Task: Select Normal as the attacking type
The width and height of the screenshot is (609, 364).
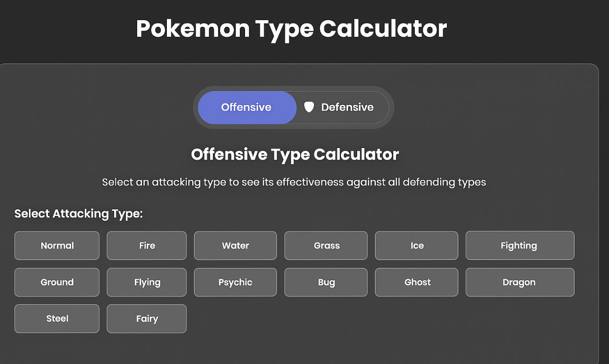Action: 57,245
